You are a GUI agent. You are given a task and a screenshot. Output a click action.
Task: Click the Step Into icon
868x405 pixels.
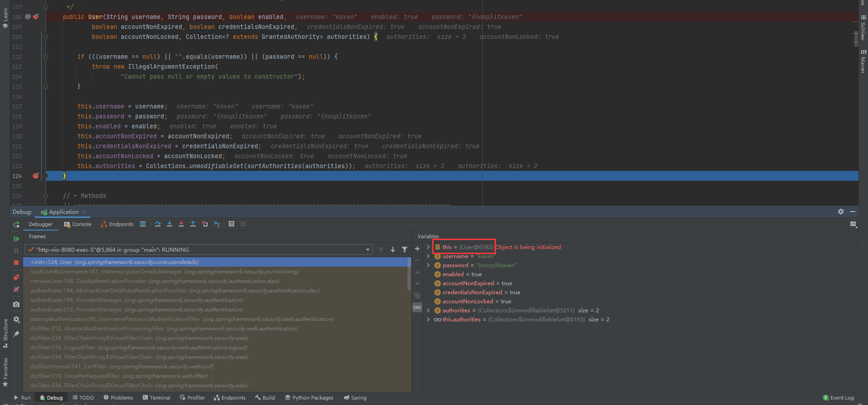pos(170,224)
